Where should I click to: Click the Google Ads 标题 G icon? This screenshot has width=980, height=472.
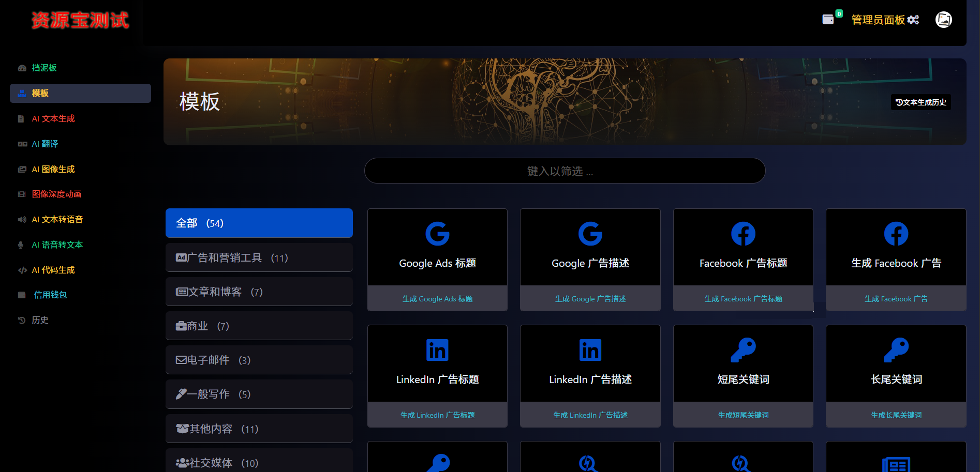pos(437,234)
